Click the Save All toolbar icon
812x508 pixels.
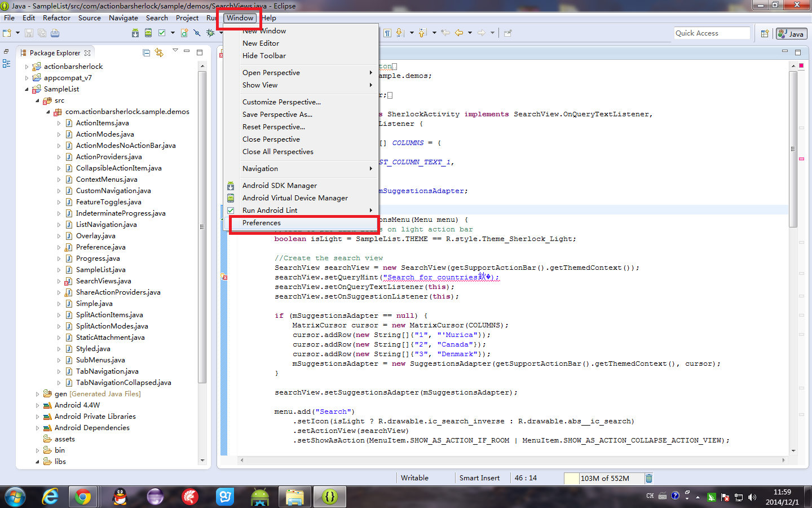point(42,33)
